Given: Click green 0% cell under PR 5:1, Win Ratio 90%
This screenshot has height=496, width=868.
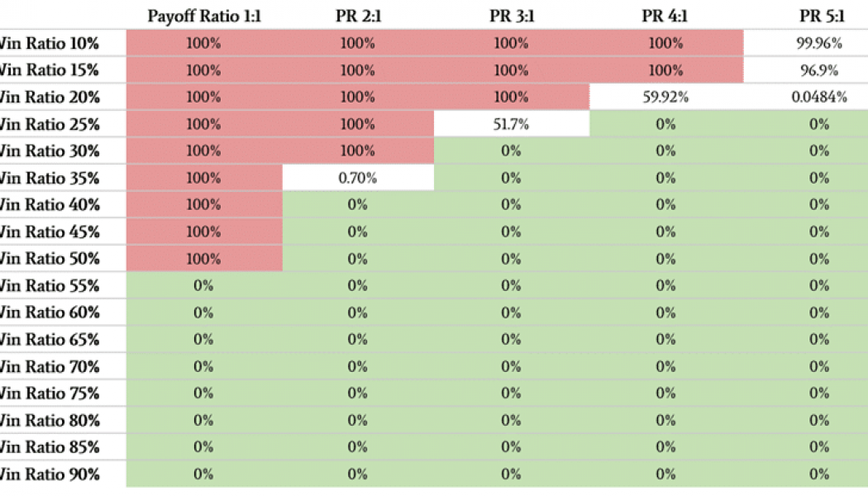Looking at the screenshot, I should pos(819,475).
